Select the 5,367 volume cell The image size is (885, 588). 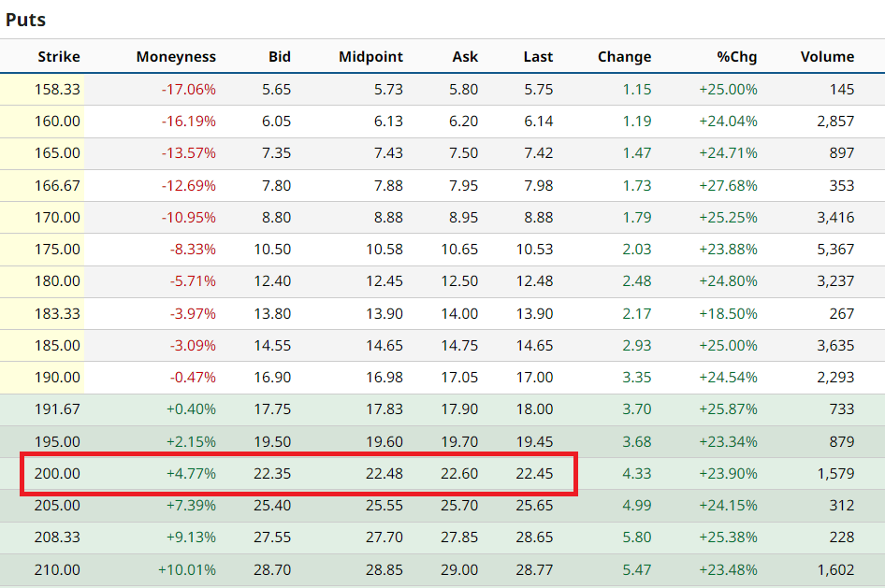point(834,250)
